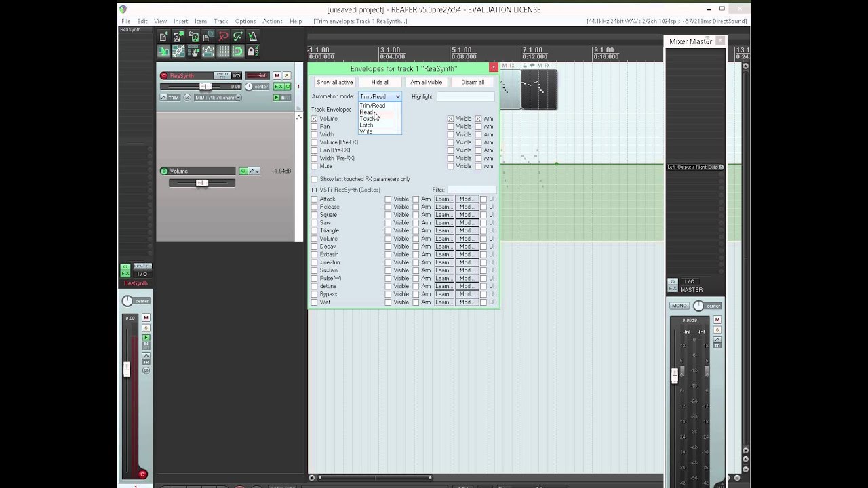The width and height of the screenshot is (868, 488).
Task: Open the Automation mode dropdown
Action: pos(380,97)
